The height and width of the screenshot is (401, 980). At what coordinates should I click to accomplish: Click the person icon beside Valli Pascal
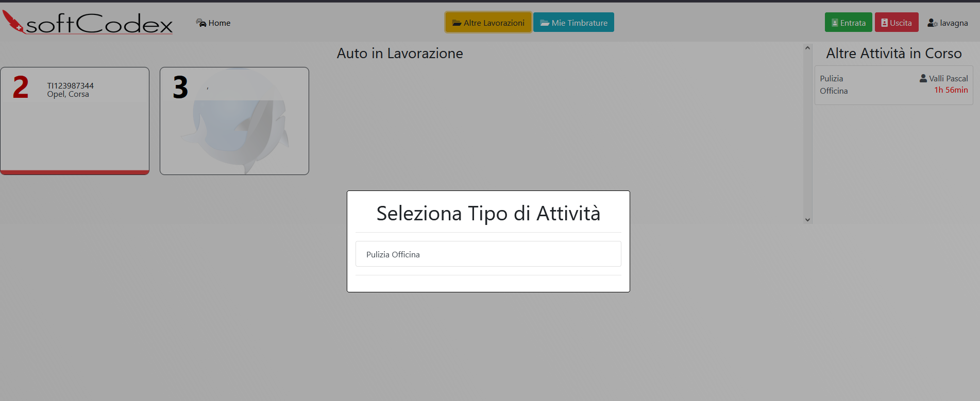click(x=923, y=78)
